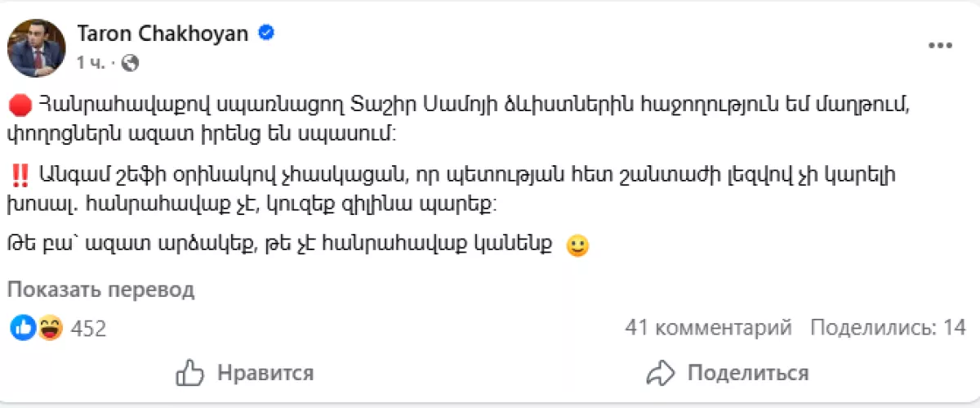Screen dimensions: 980x408
Task: Click the smiley face emoji in post
Action: [x=577, y=245]
